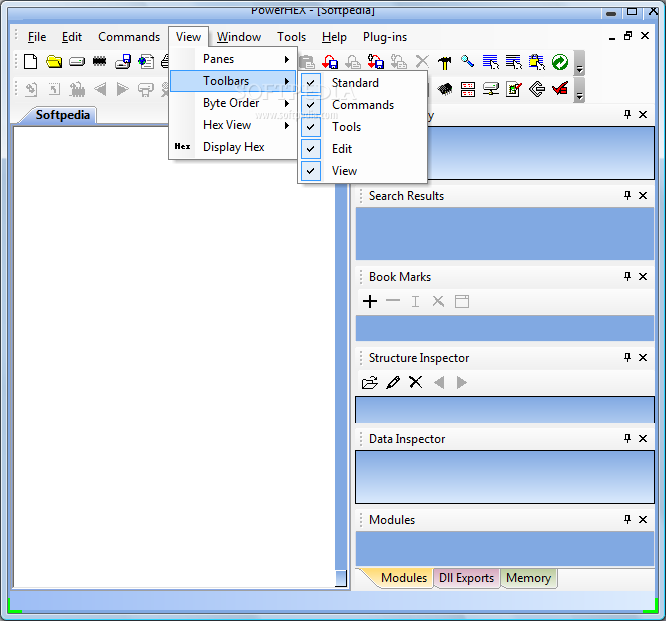Add a bookmark with the plus icon
This screenshot has height=621, width=666.
(x=370, y=302)
